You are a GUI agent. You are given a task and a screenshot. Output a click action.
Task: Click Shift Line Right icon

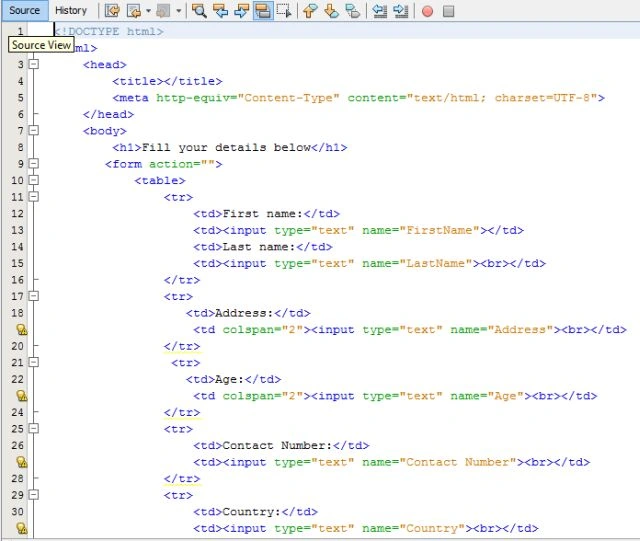click(x=401, y=11)
